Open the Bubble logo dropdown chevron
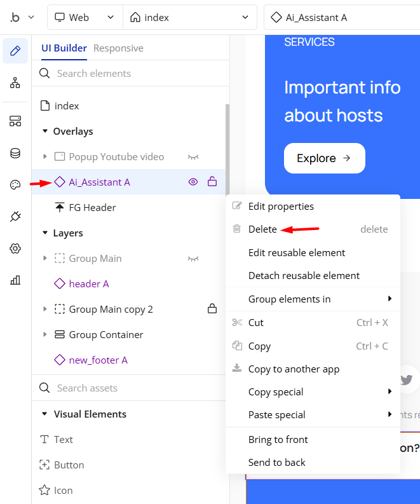Screen dimensions: 420x504 (x=31, y=17)
